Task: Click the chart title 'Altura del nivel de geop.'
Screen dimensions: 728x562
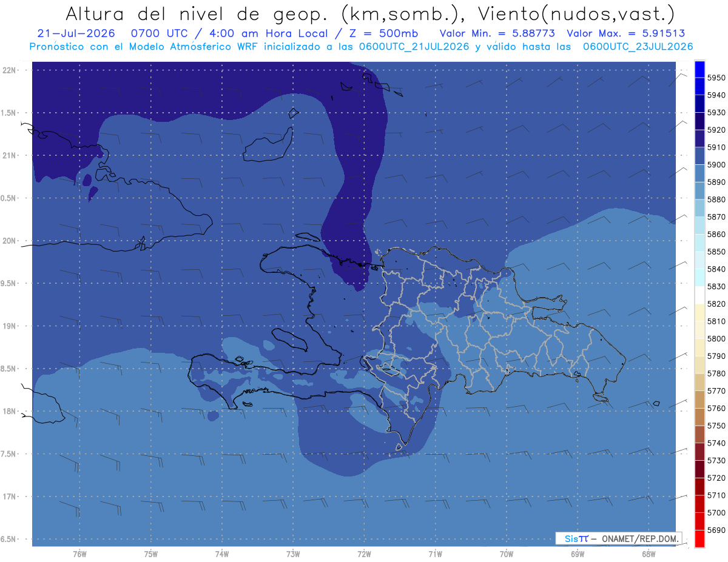Action: click(x=198, y=13)
